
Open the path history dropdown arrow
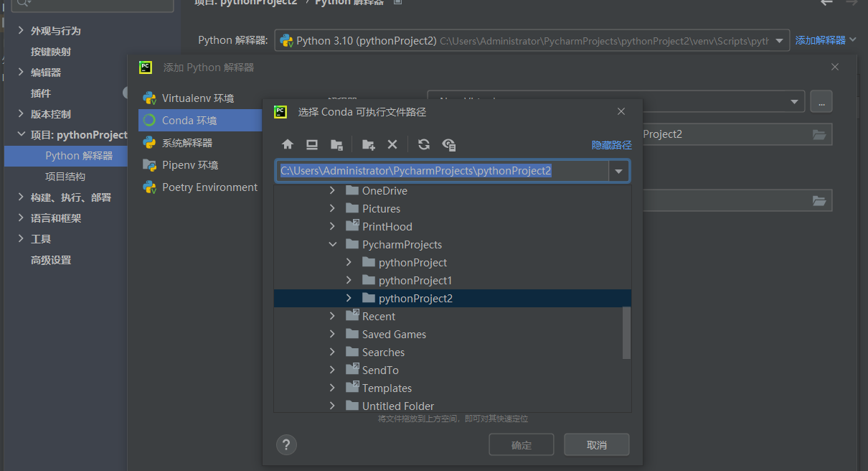[619, 171]
